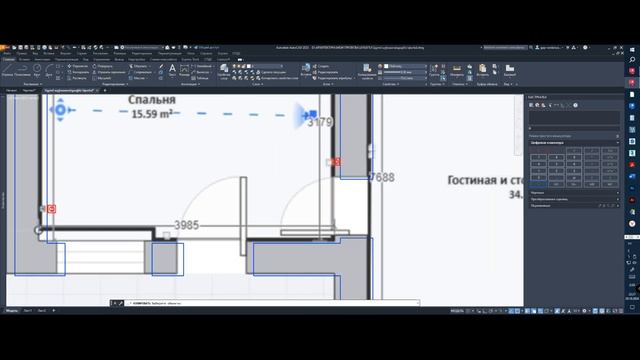Click in the command line input field
The width and height of the screenshot is (640, 360).
tap(271, 303)
